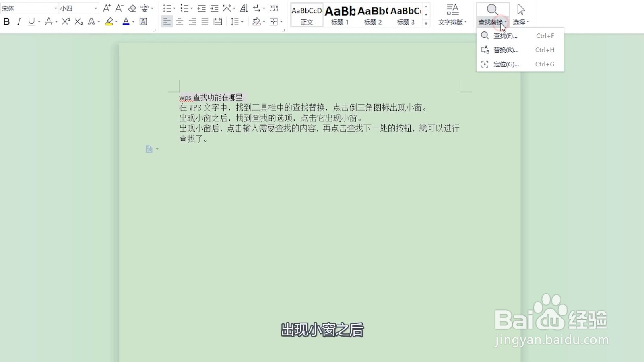This screenshot has width=644, height=362.
Task: Open borders dropdown arrow
Action: (281, 22)
